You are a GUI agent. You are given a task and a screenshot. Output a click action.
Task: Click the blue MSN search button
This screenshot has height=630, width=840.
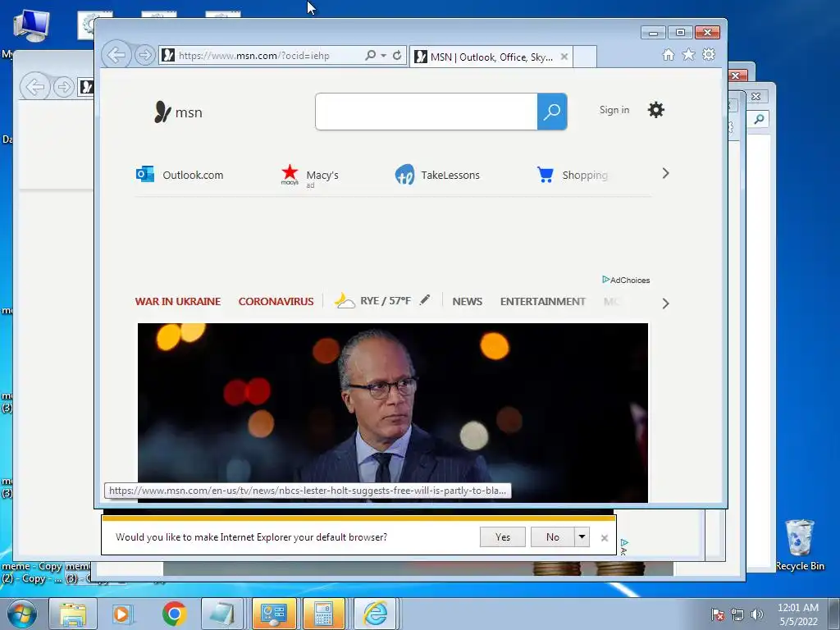pyautogui.click(x=552, y=112)
